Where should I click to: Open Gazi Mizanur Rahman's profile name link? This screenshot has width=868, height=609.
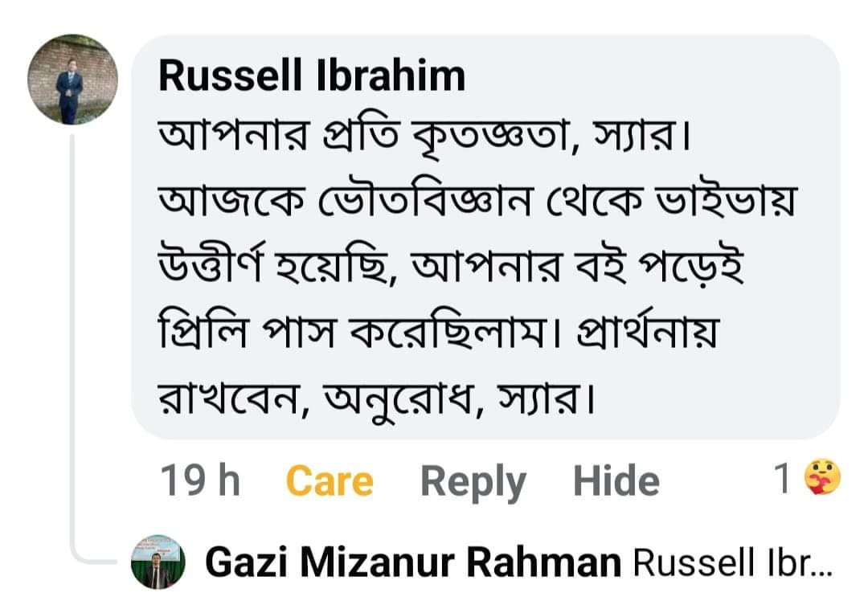(413, 563)
